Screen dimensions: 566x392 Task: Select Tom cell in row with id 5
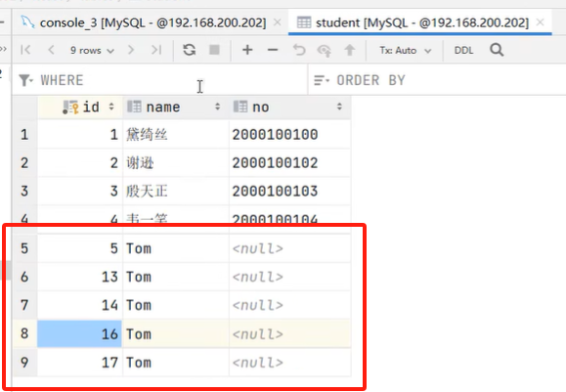point(176,248)
